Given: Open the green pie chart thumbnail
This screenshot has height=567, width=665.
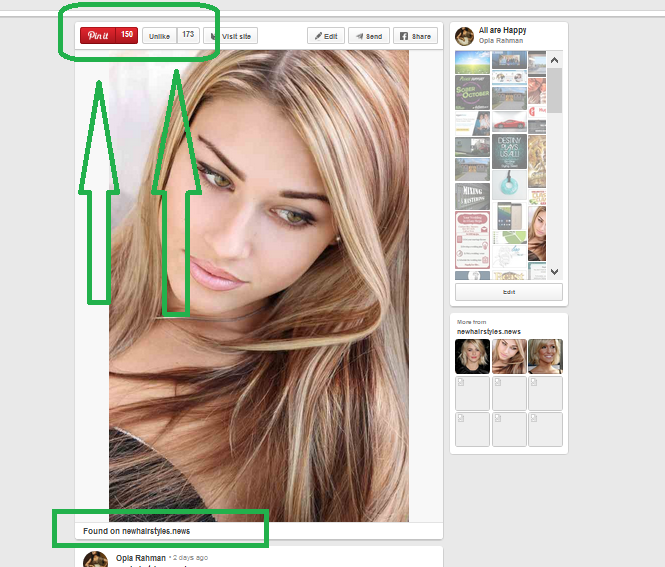Looking at the screenshot, I should click(509, 237).
